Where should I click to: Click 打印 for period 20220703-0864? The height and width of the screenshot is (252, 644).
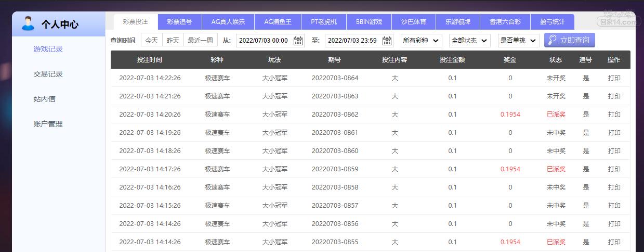[614, 78]
